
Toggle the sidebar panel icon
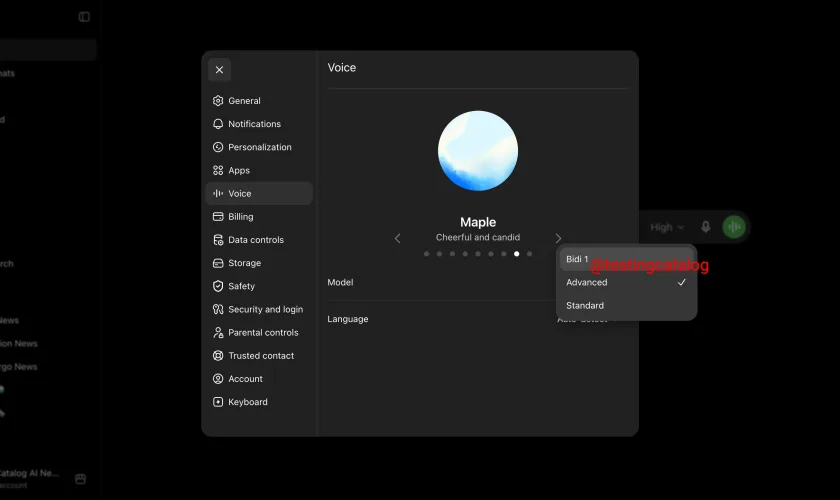tap(84, 17)
